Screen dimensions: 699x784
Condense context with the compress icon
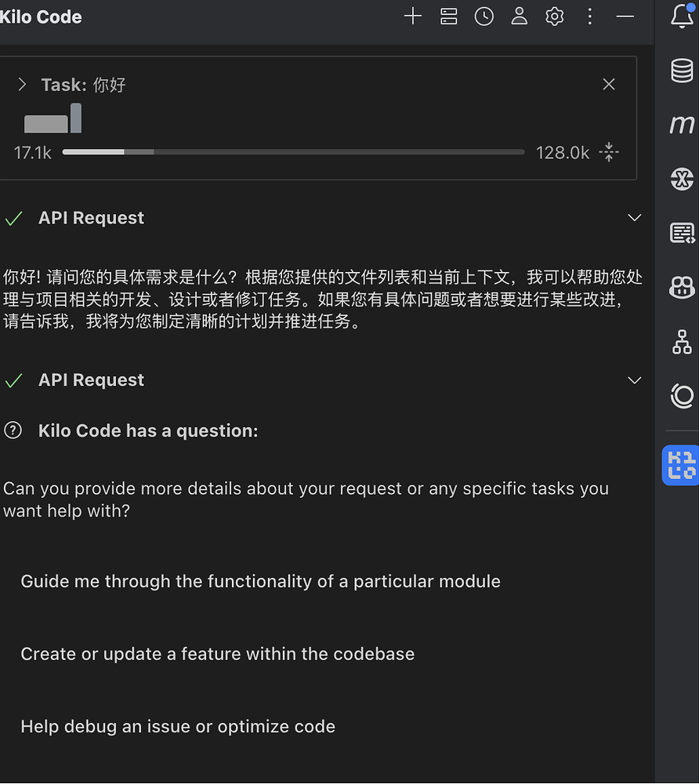point(609,152)
